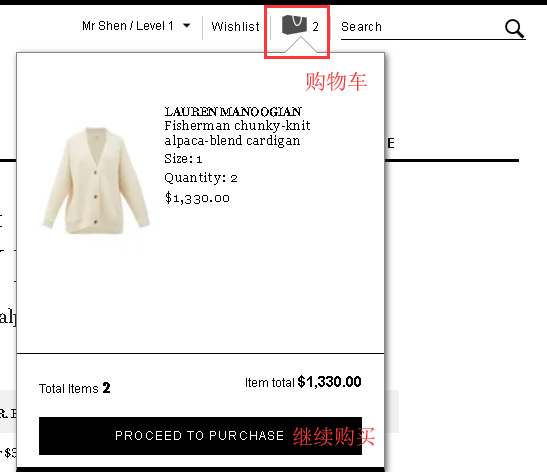
Task: Click the red 购物车 annotation label
Action: [x=336, y=82]
